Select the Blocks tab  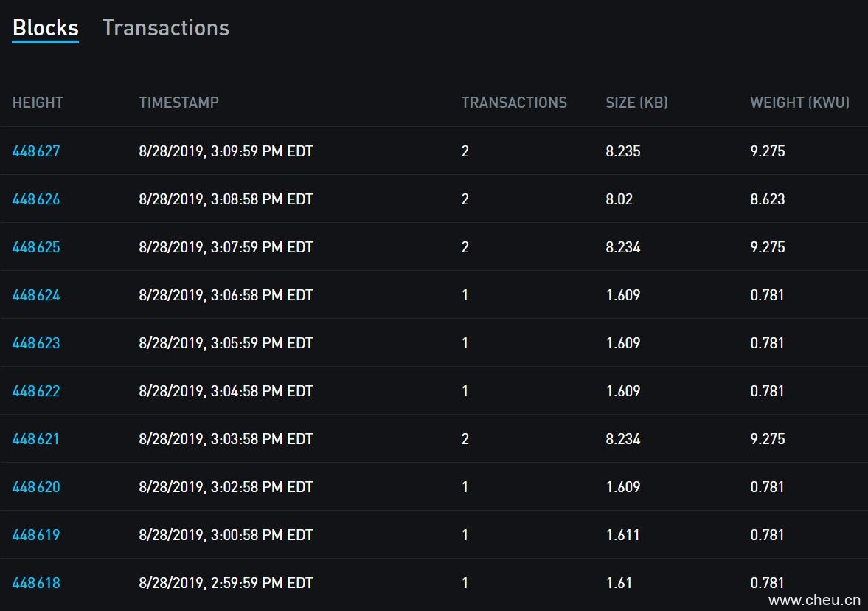pyautogui.click(x=45, y=28)
